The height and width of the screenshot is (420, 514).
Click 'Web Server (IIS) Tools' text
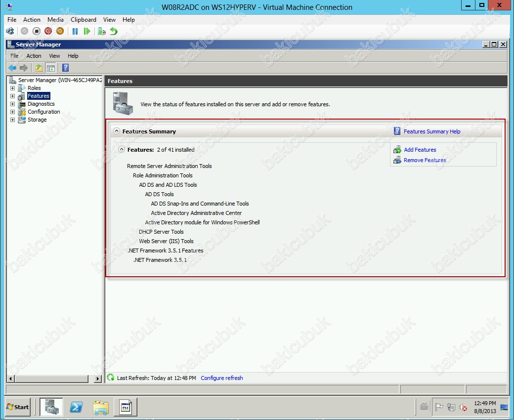click(166, 241)
